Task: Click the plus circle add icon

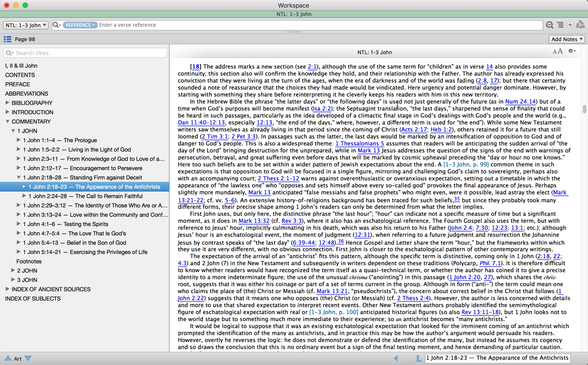Action: (x=570, y=25)
